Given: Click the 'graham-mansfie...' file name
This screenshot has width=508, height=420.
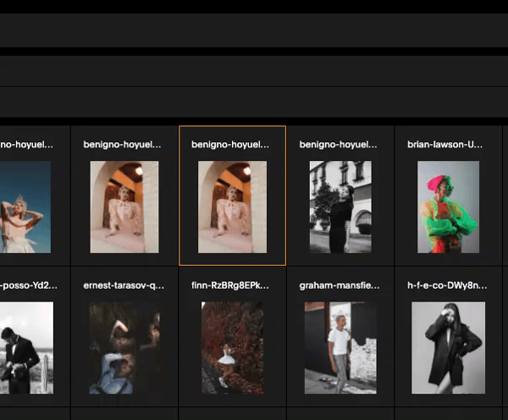Looking at the screenshot, I should click(340, 285).
